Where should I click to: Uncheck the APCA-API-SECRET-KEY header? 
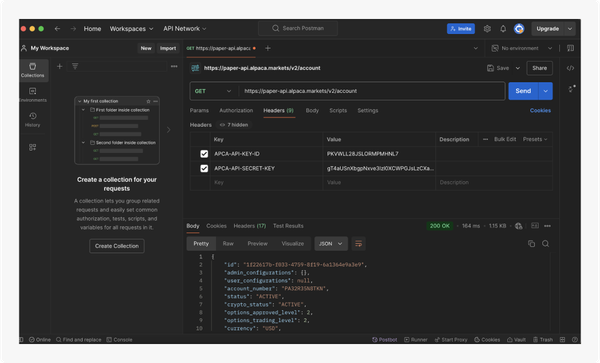tap(204, 168)
